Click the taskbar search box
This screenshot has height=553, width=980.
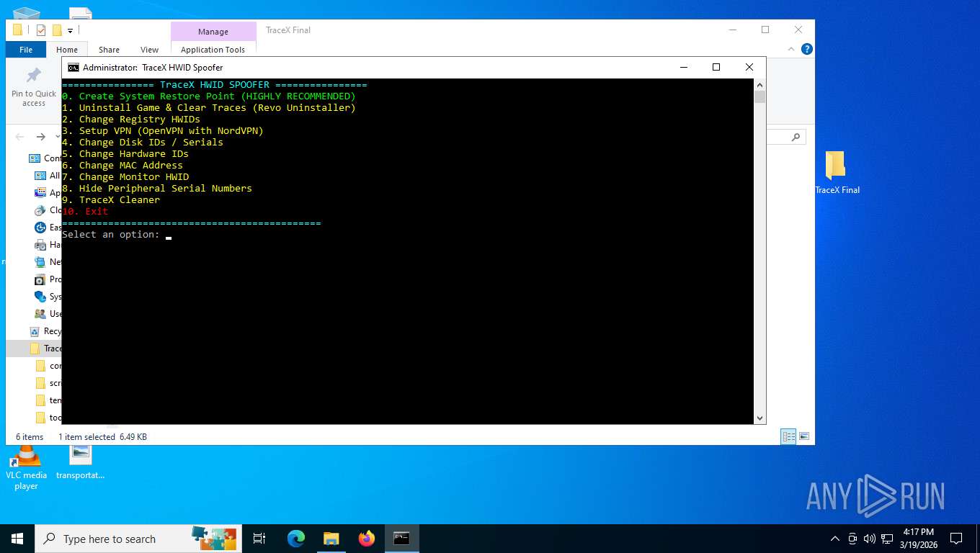[137, 539]
